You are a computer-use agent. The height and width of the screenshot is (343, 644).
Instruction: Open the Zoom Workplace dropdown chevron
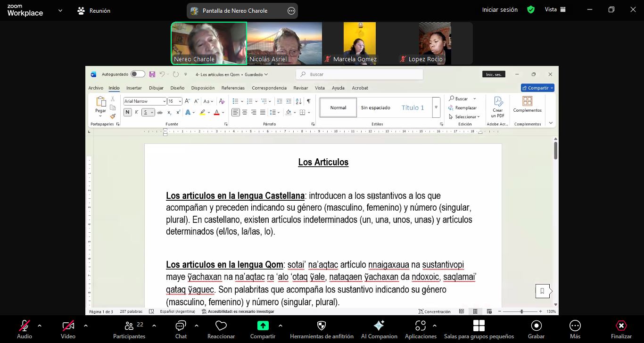[x=60, y=10]
